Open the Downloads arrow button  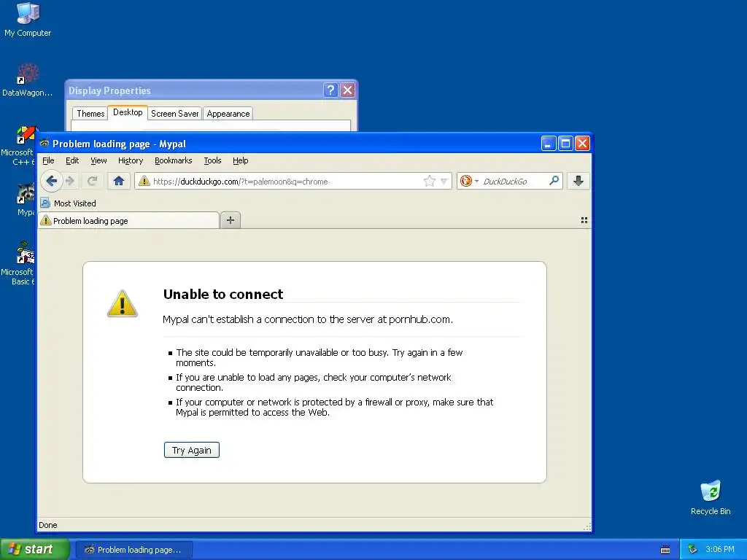point(578,181)
